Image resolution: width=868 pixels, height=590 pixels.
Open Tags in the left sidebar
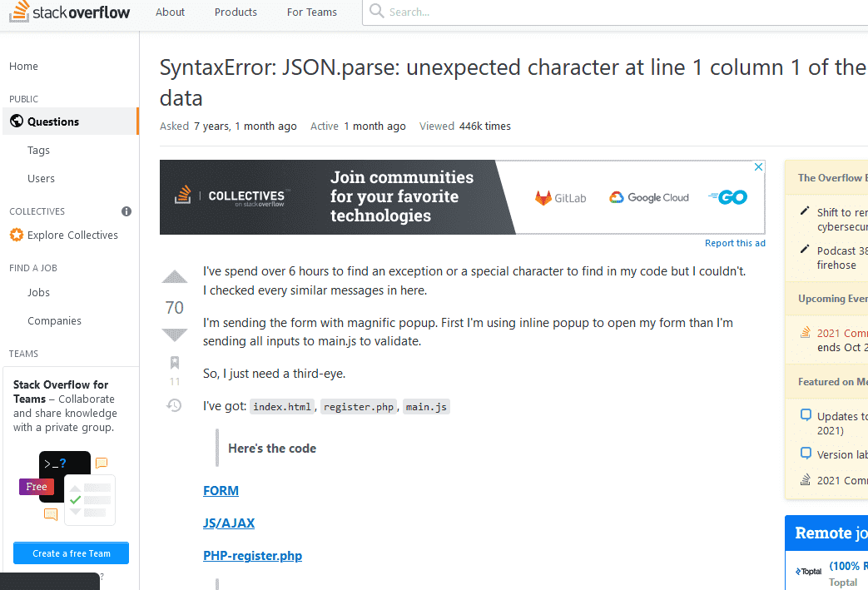(x=38, y=151)
